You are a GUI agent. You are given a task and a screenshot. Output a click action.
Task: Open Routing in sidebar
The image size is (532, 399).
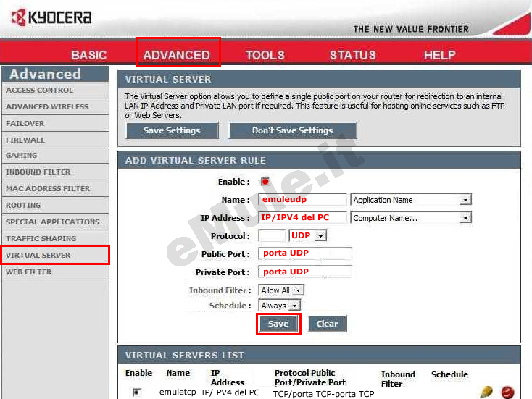point(55,205)
